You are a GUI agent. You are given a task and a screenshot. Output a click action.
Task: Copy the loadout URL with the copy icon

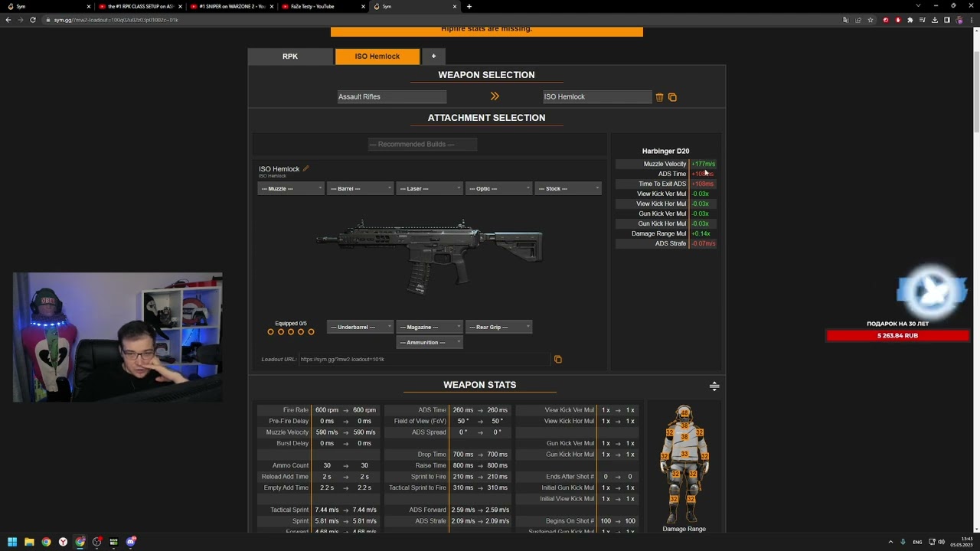557,359
